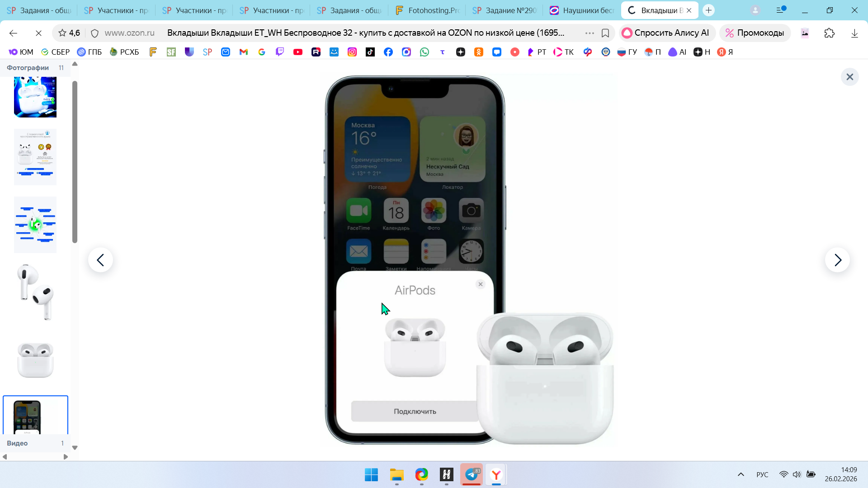Screen dimensions: 868x488
Task: Stop page loading with the X button
Action: (38, 33)
